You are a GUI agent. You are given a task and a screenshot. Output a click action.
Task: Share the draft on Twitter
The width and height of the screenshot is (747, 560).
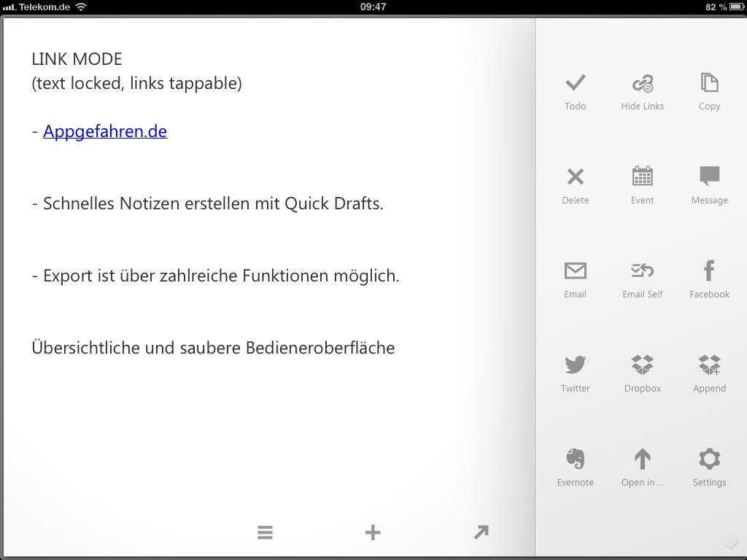575,365
